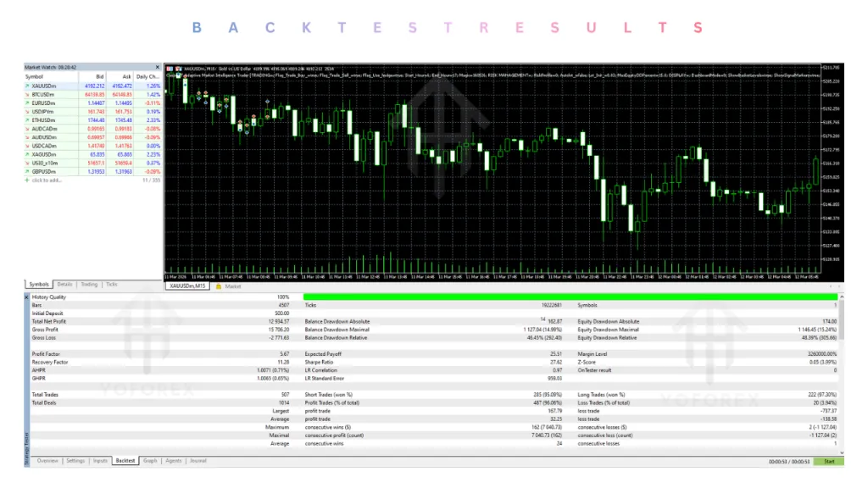
Task: Click the Market shopping bag icon
Action: 219,286
